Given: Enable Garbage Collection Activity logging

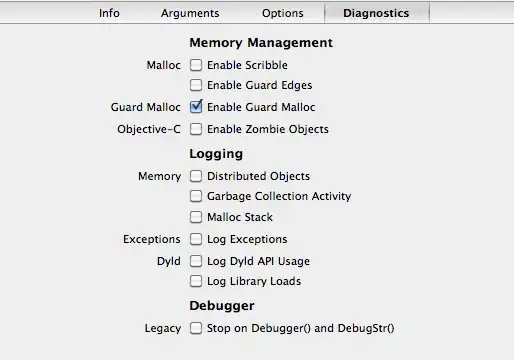Looking at the screenshot, I should (x=196, y=196).
